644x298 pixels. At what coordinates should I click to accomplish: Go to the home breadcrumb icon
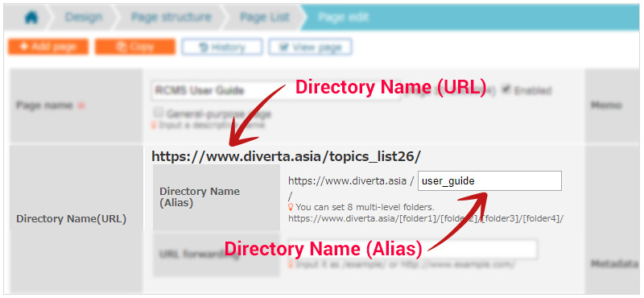(x=31, y=18)
